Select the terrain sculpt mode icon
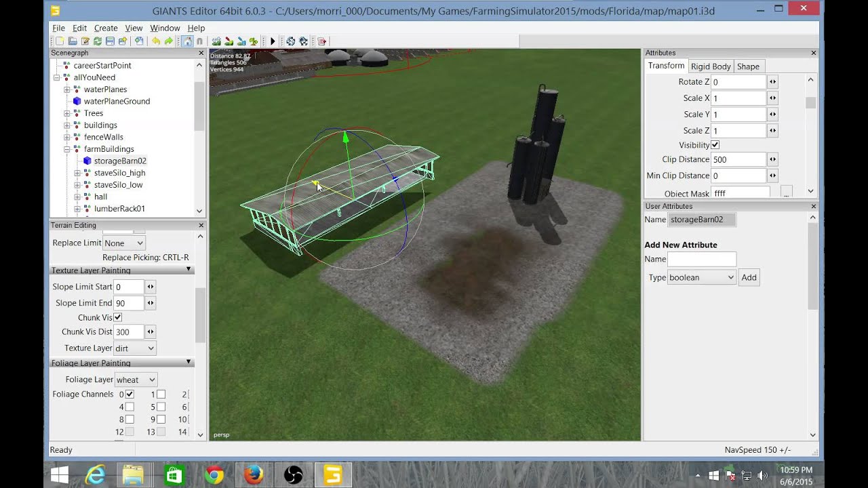The height and width of the screenshot is (488, 868). [x=216, y=41]
